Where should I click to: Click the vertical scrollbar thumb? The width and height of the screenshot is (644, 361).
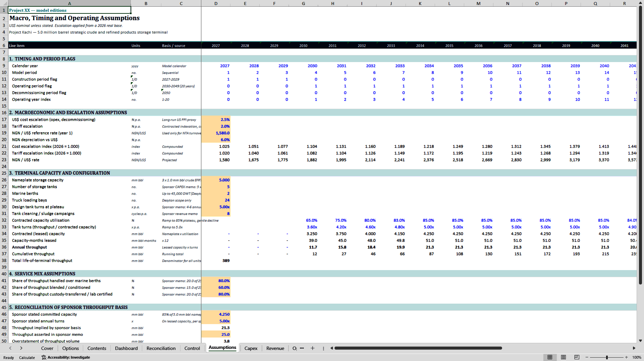coord(640,145)
